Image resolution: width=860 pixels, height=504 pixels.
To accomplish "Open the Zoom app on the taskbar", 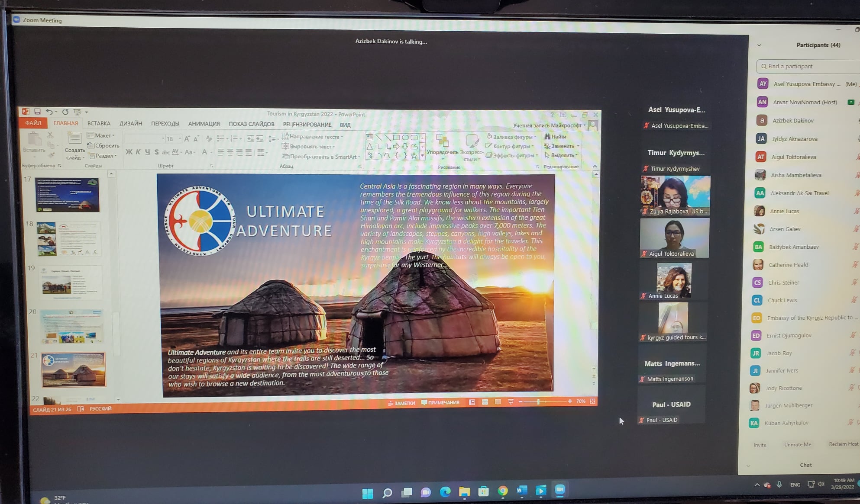I will point(560,490).
